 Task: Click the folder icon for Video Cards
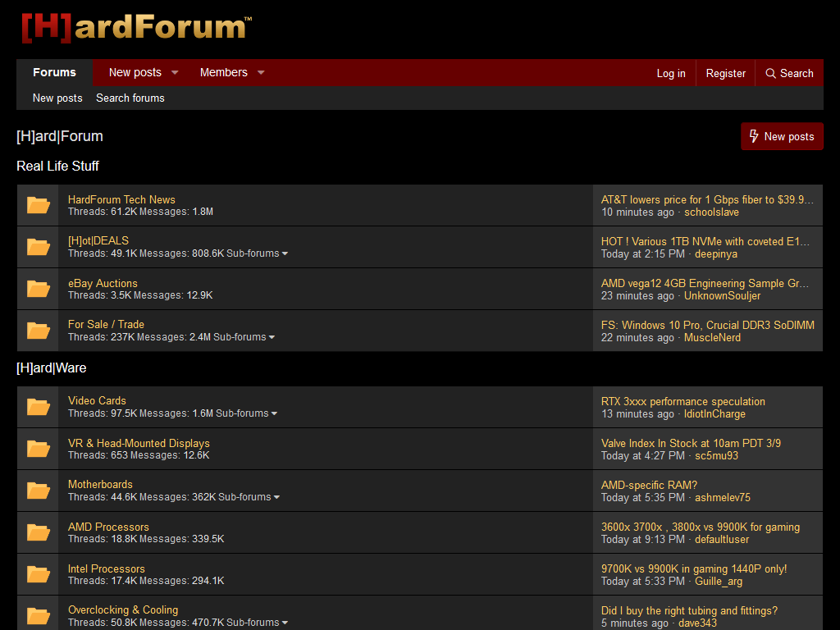pos(39,407)
